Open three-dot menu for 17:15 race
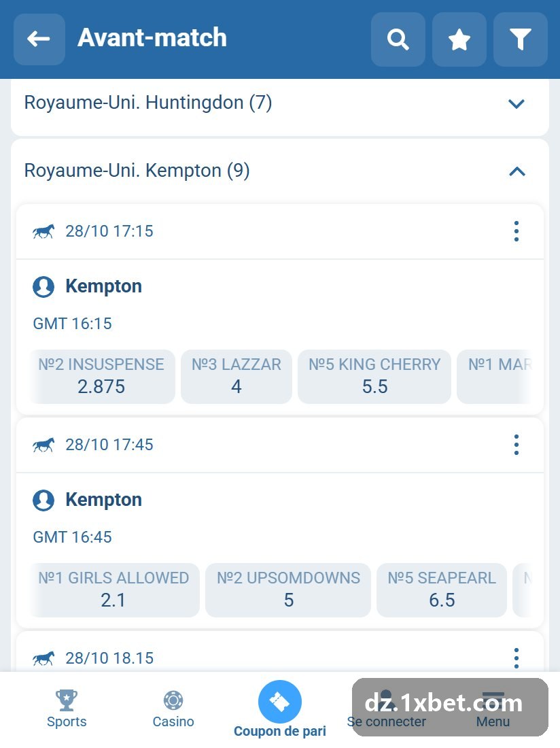 516,231
